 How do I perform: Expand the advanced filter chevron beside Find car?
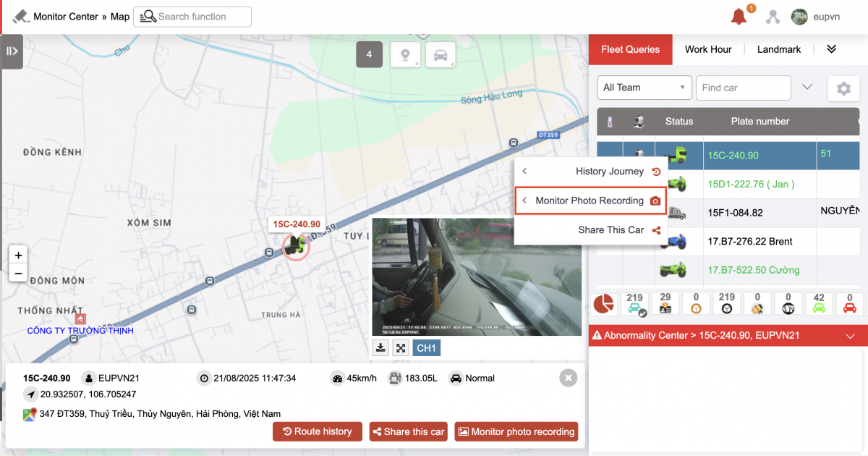(808, 88)
